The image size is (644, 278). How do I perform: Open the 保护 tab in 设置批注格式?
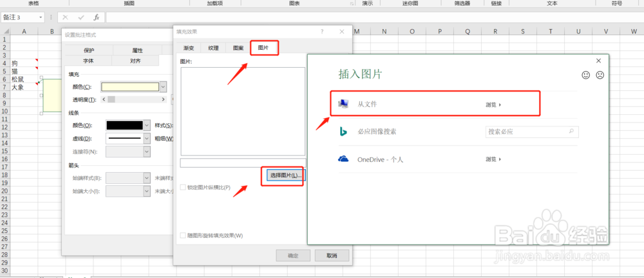(x=89, y=50)
